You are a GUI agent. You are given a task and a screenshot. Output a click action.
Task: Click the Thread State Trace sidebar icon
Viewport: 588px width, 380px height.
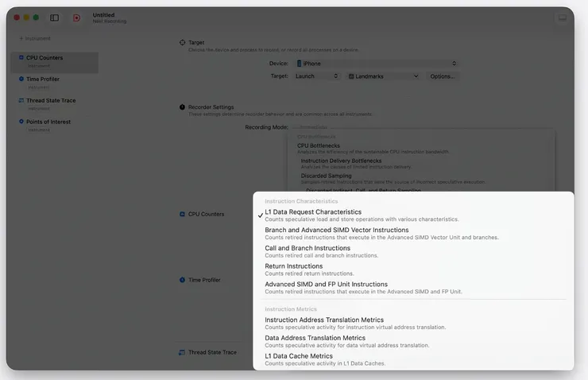pos(21,100)
